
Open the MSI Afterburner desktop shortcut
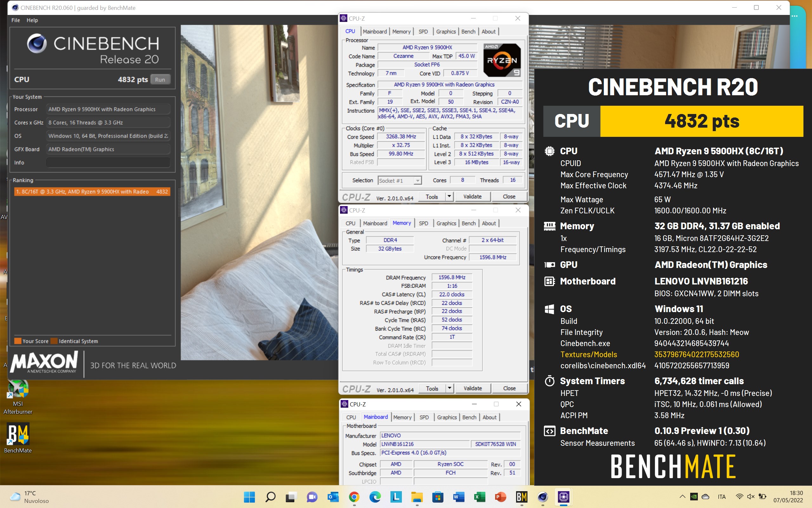pyautogui.click(x=18, y=397)
